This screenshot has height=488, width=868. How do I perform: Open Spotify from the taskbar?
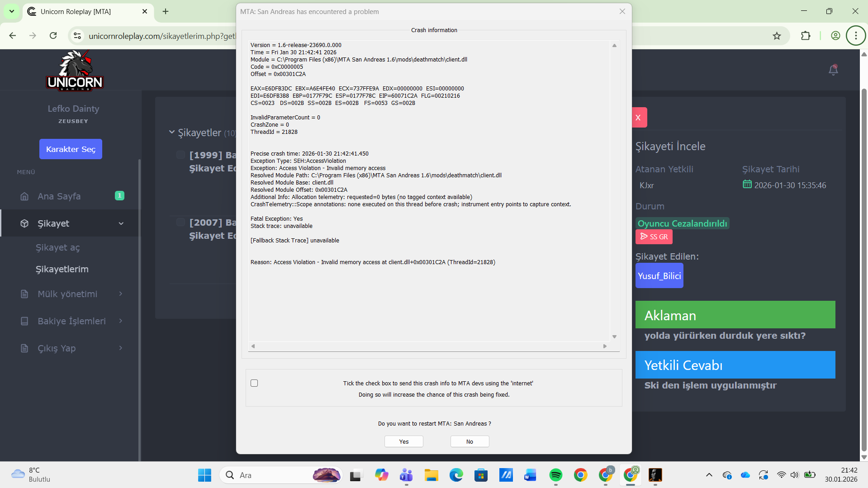[x=555, y=475]
